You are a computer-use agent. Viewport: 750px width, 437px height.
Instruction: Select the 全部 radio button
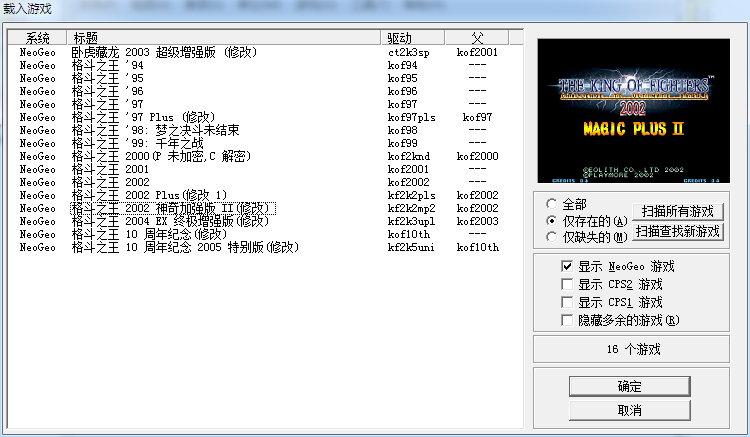coord(552,204)
